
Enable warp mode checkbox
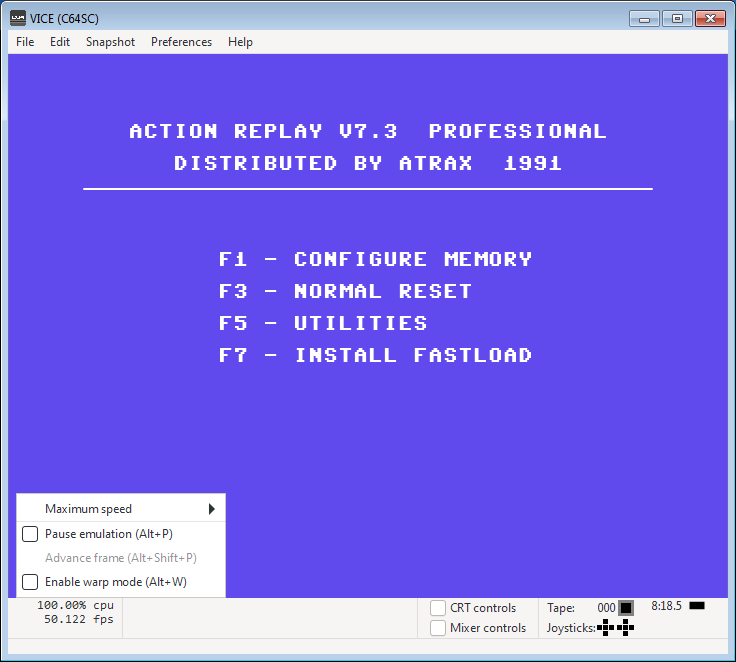(30, 582)
